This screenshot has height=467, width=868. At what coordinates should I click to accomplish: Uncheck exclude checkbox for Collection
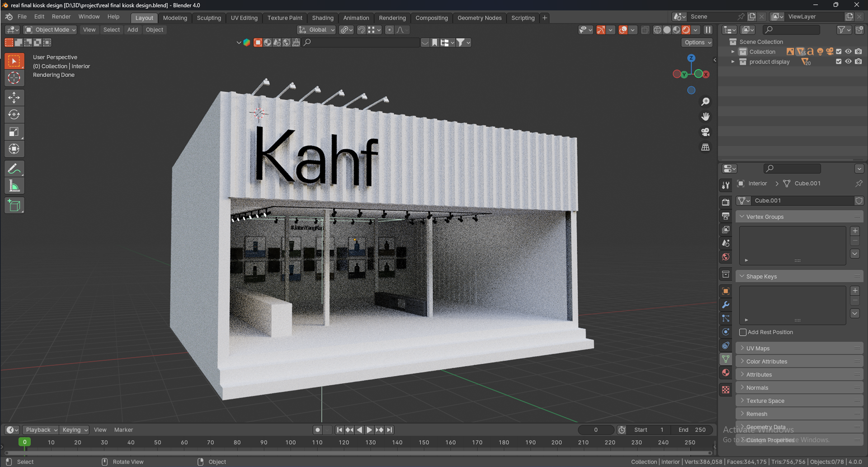click(839, 52)
